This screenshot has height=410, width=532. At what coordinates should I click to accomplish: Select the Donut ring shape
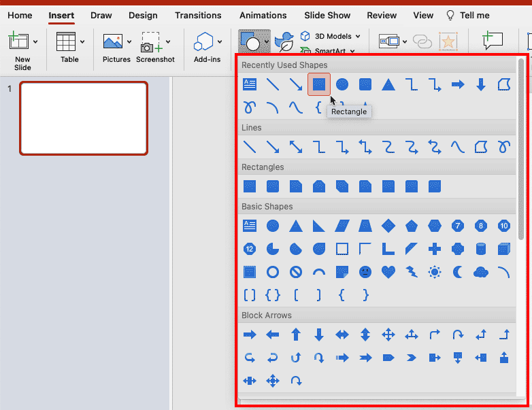pos(273,272)
